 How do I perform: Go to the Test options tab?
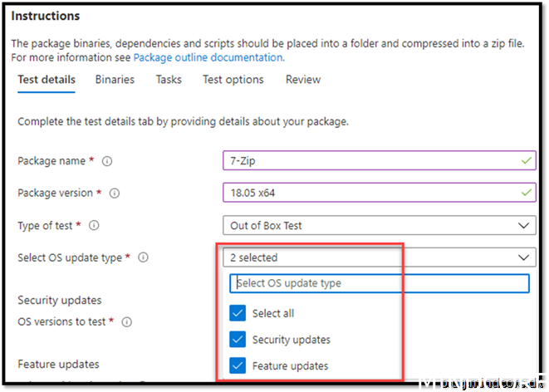point(233,80)
